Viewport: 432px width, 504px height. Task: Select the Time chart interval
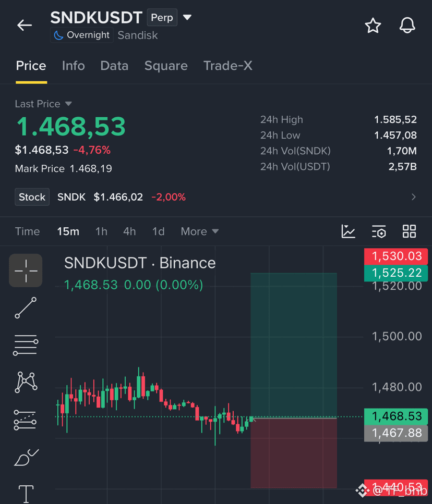27,231
